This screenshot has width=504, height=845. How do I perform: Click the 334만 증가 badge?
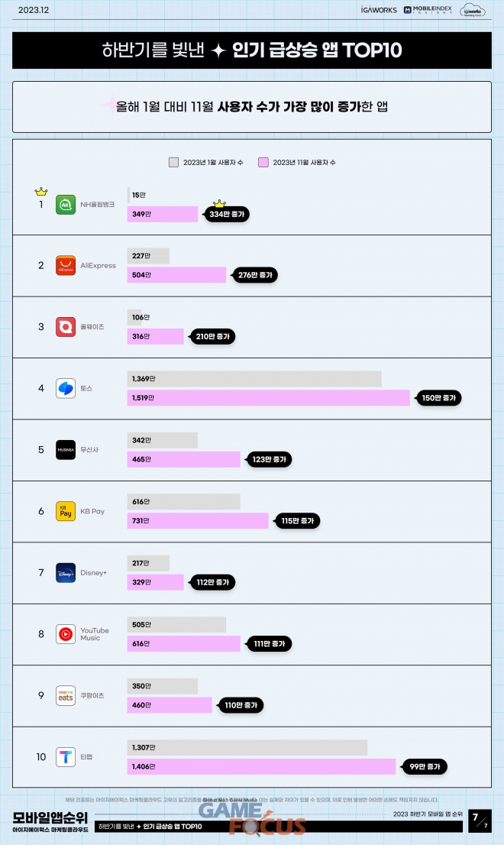[227, 215]
